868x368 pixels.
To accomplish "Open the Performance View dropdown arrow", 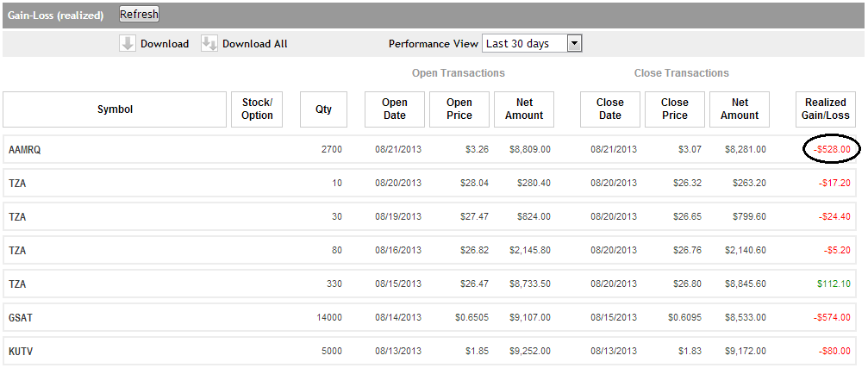I will coord(575,44).
